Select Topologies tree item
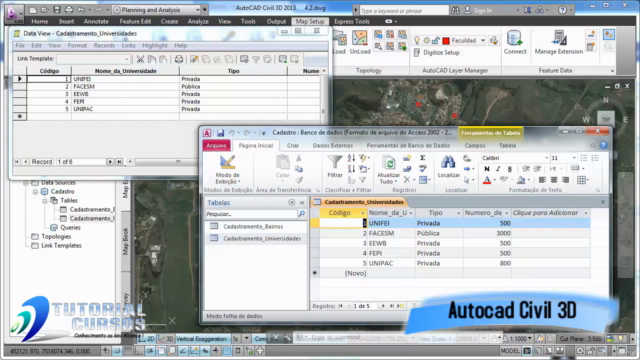 (x=56, y=237)
